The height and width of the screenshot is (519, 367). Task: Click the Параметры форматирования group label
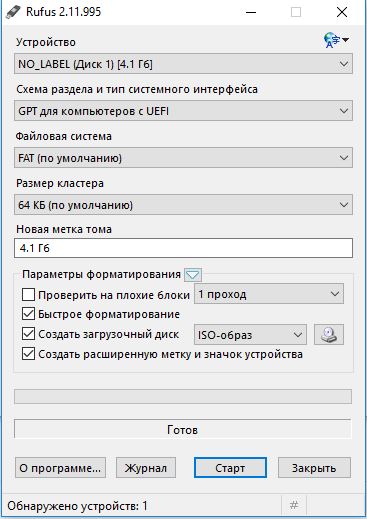(x=101, y=274)
